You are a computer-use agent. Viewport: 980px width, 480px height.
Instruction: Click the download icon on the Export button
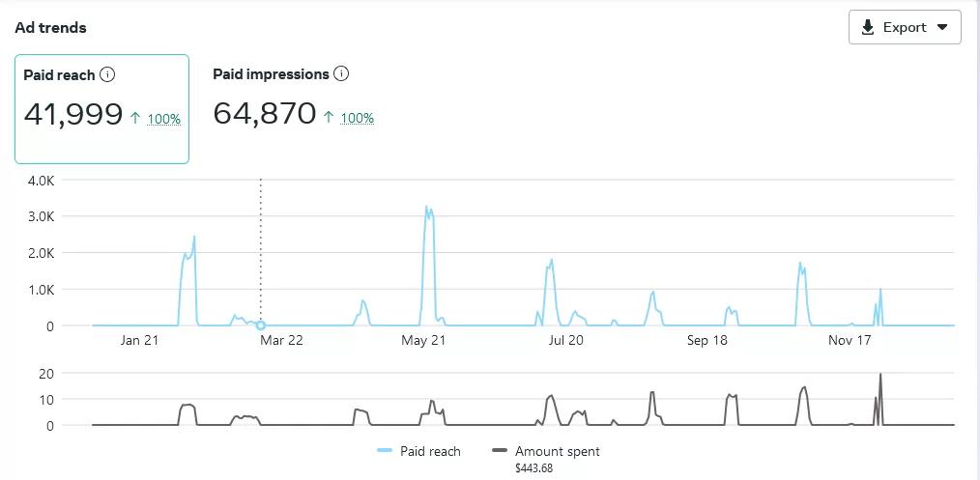pyautogui.click(x=867, y=27)
